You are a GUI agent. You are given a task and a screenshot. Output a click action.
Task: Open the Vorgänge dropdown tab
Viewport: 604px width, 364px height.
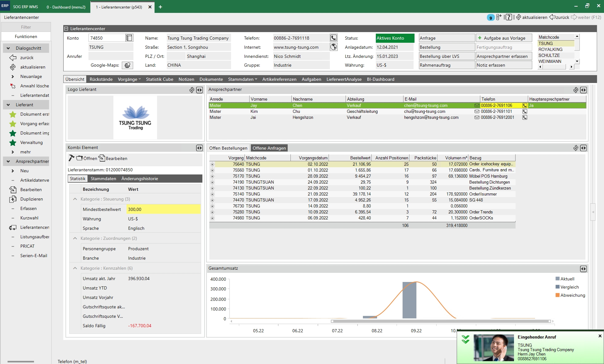pyautogui.click(x=129, y=79)
